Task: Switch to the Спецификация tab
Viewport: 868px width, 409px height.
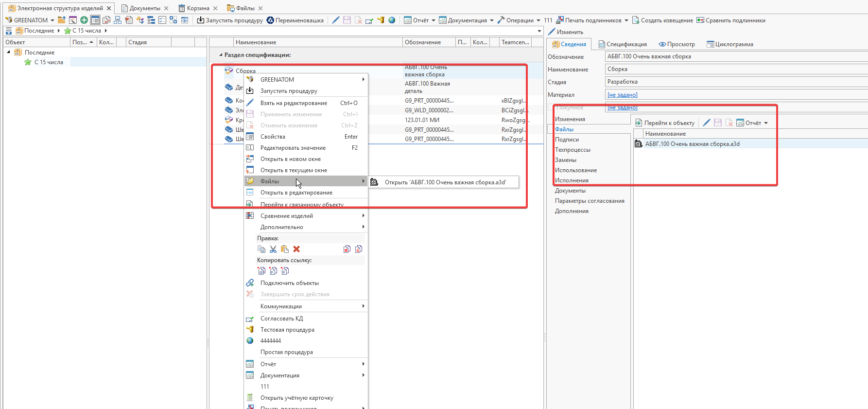Action: click(623, 44)
